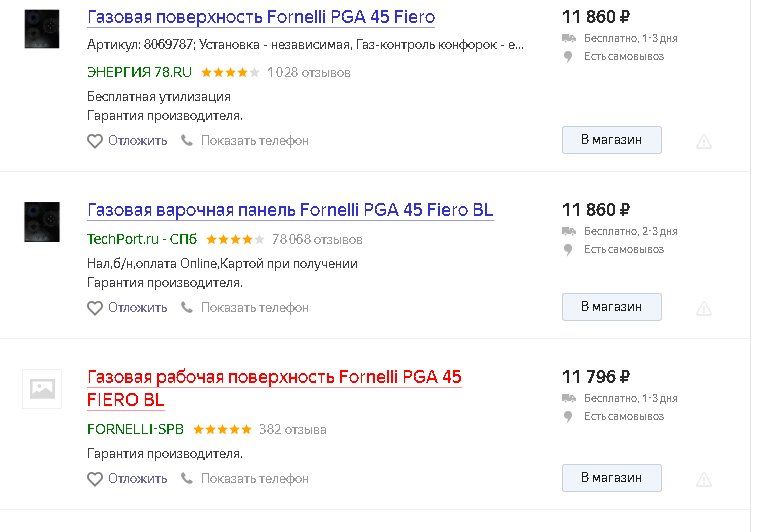Click phone icon in ЭНЕРГИЯ 78.RU listing
777x532 pixels.
[186, 141]
